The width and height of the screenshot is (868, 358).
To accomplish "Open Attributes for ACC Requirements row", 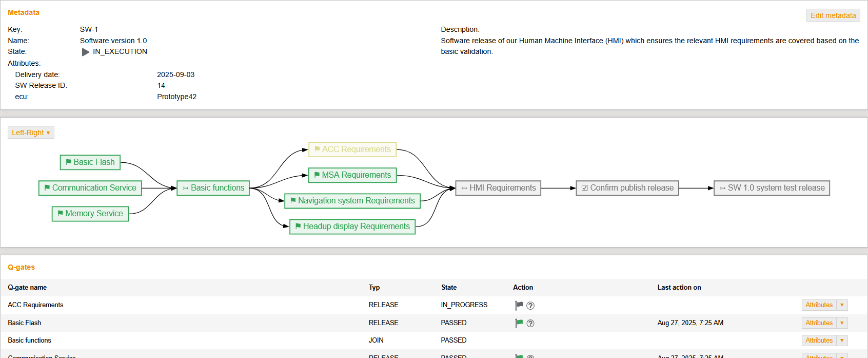I will 819,305.
